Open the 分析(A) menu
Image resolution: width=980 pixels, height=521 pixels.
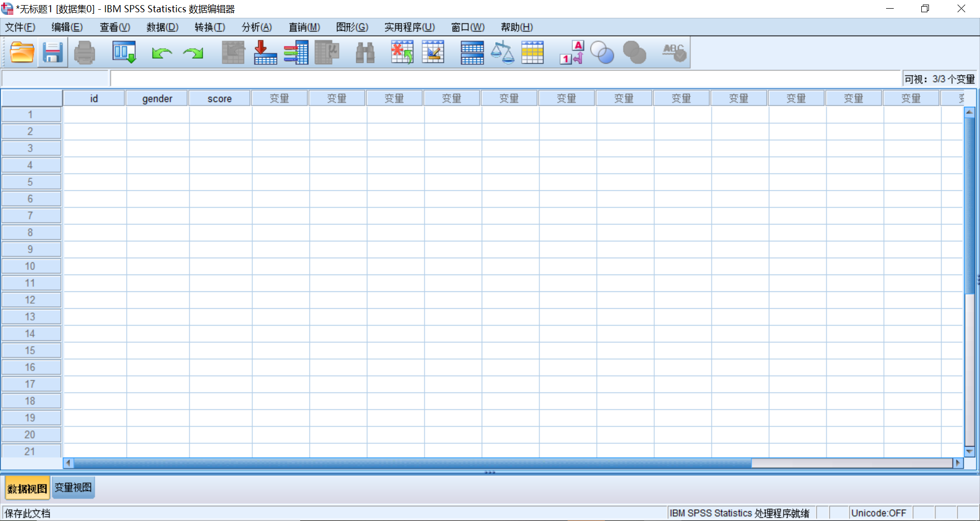pos(257,27)
